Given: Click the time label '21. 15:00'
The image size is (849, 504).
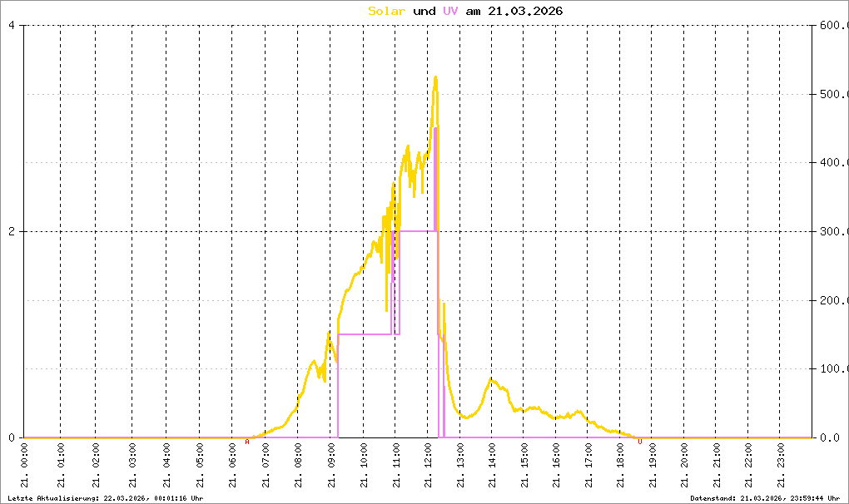Looking at the screenshot, I should [x=524, y=465].
